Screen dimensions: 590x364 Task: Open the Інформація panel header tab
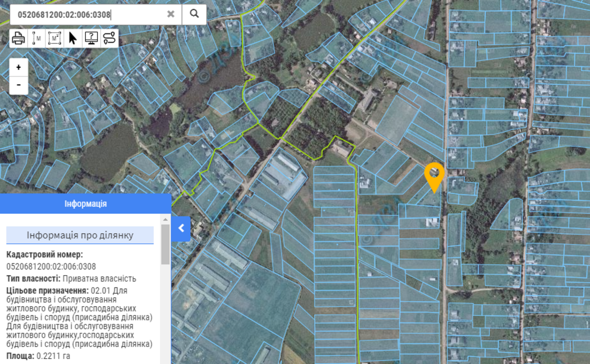[86, 204]
